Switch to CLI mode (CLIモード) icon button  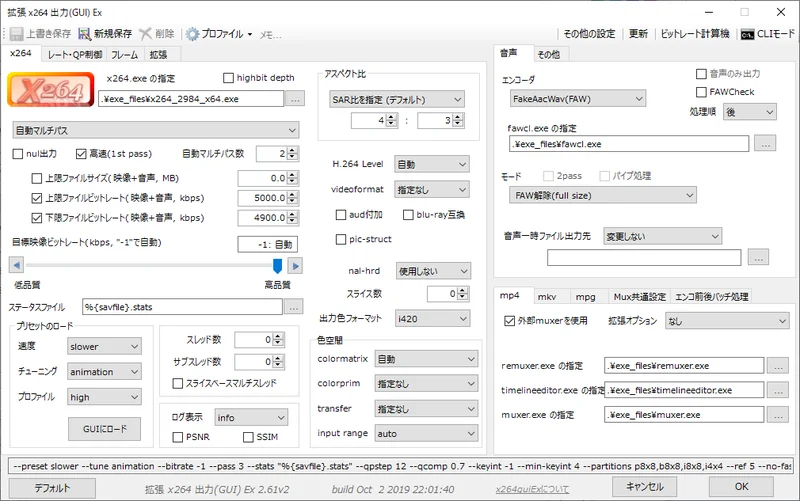pos(747,33)
